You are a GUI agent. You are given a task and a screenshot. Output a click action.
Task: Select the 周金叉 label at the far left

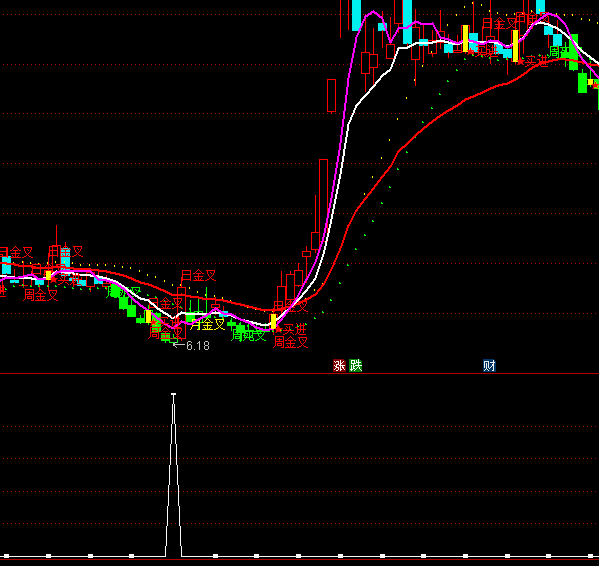(x=40, y=295)
